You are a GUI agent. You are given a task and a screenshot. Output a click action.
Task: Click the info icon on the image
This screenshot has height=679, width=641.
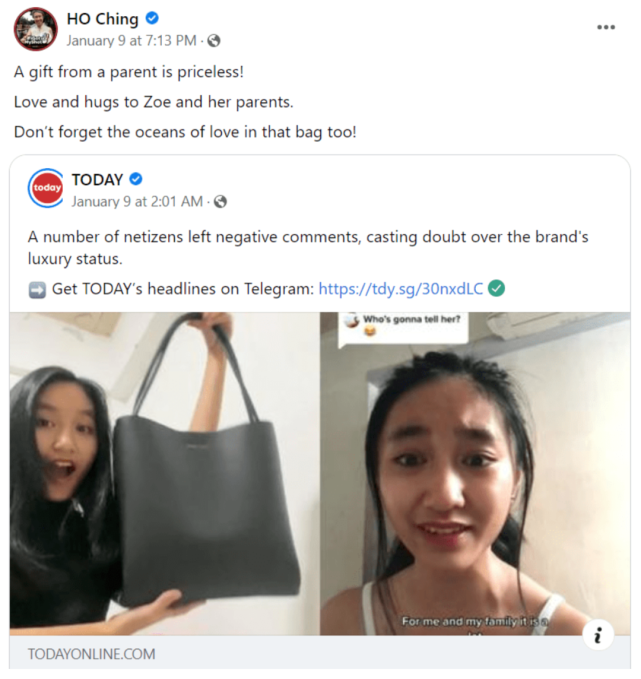(x=598, y=635)
